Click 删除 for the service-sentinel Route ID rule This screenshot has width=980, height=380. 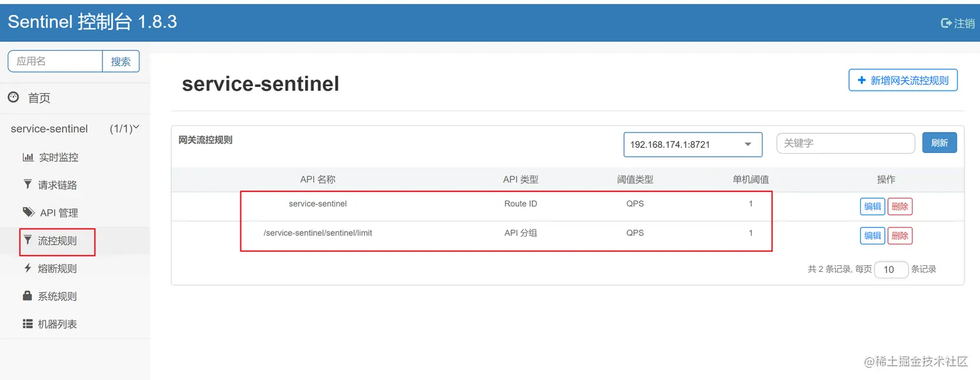900,206
